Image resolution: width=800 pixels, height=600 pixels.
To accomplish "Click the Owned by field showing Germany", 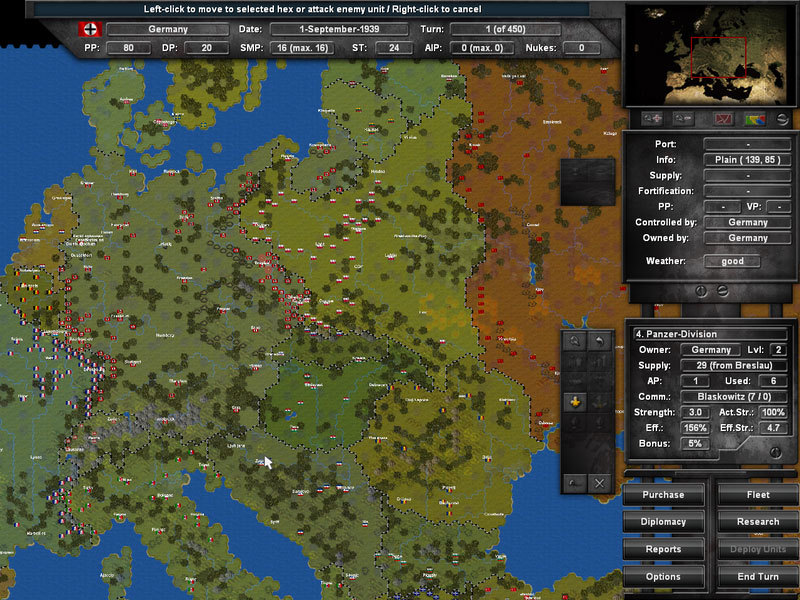I will [747, 238].
